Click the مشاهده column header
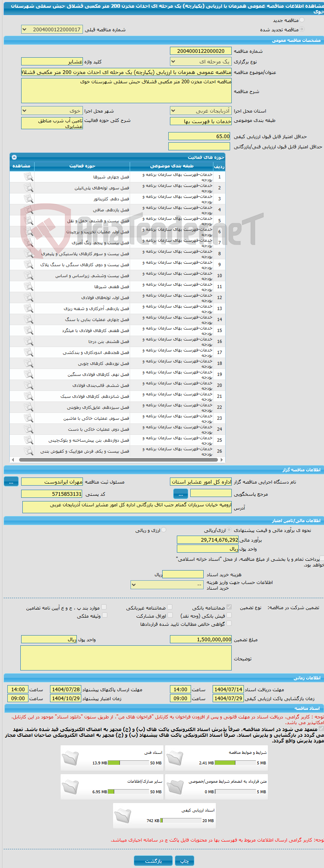This screenshot has width=324, height=868. (22, 166)
